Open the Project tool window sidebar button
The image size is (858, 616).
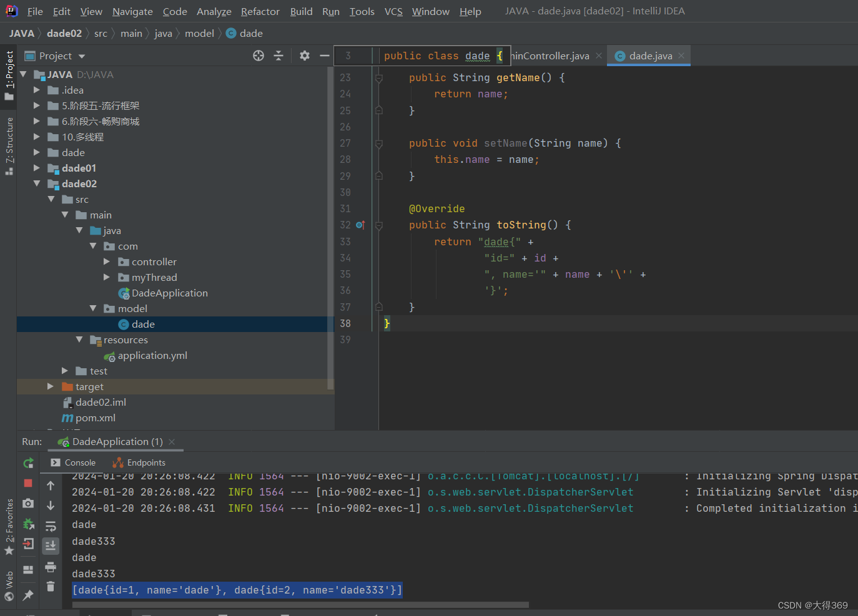pyautogui.click(x=9, y=75)
